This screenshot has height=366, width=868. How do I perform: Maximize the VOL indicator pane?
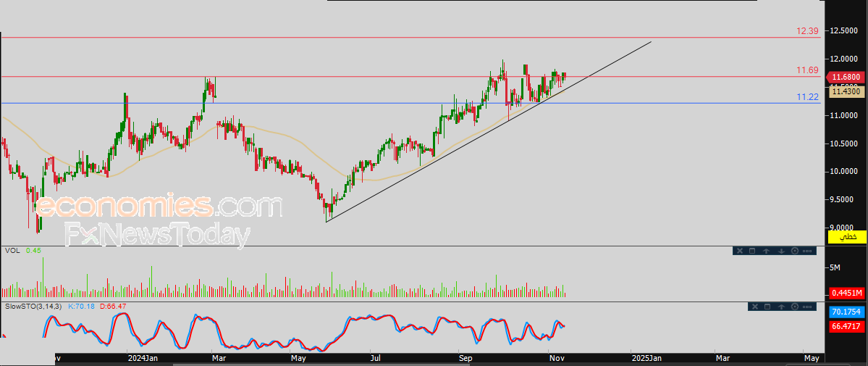coord(752,251)
